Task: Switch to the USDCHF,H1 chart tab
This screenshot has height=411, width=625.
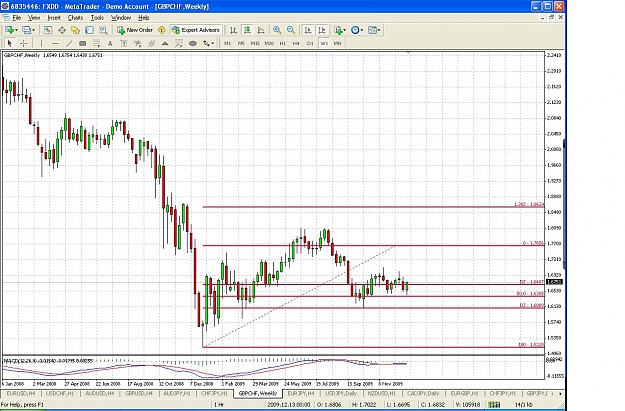Action: point(60,393)
